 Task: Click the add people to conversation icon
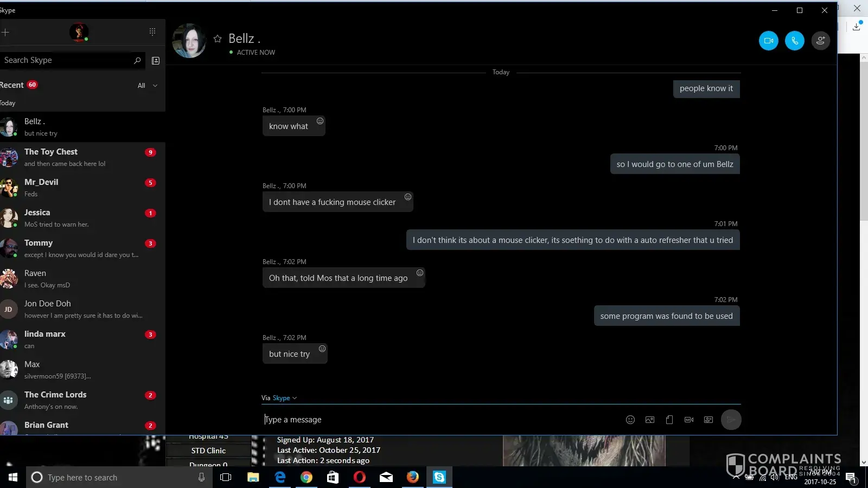(820, 41)
